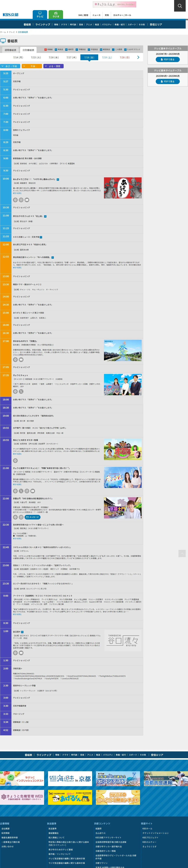Open YouTube icon for あんぎゃでござる

pos(27,200)
